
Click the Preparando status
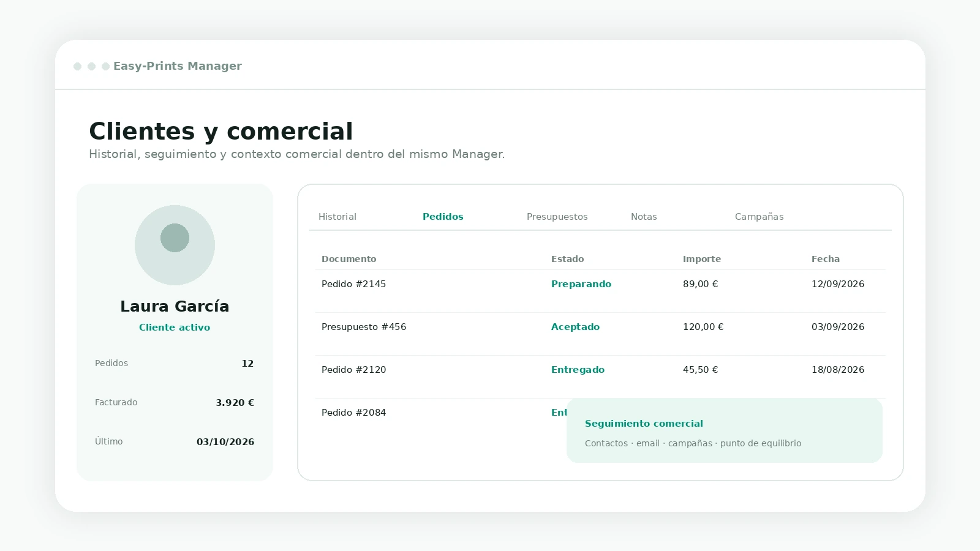581,284
